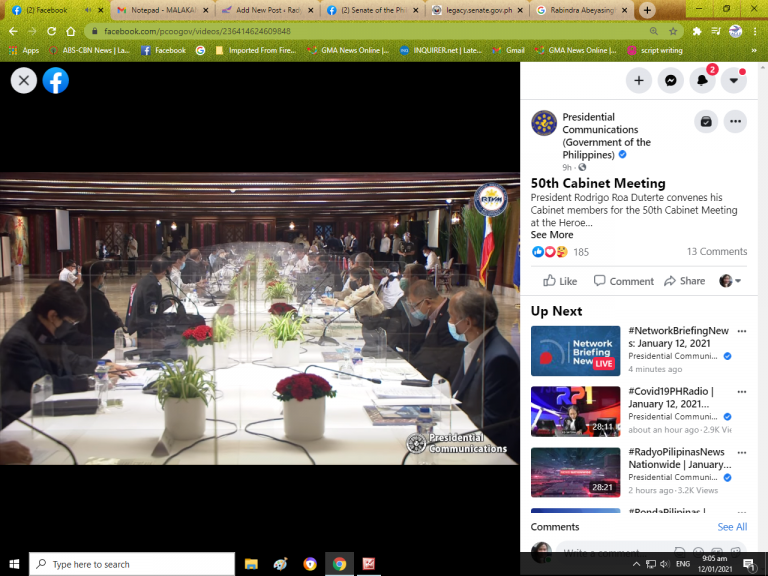Viewport: 768px width, 576px height.
Task: Save the video using the bookmark icon
Action: point(706,122)
